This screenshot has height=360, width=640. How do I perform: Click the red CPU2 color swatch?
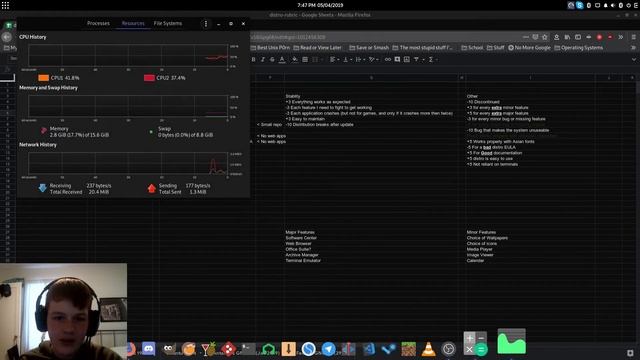(x=149, y=78)
